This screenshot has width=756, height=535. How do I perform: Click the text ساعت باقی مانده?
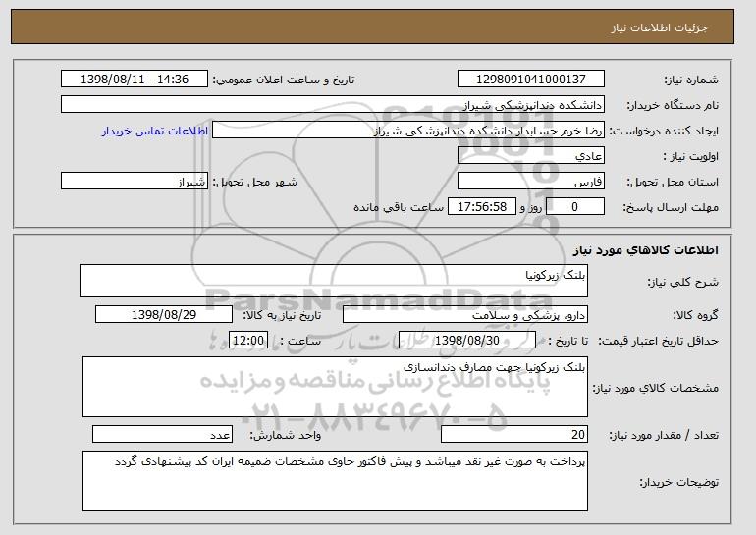399,207
